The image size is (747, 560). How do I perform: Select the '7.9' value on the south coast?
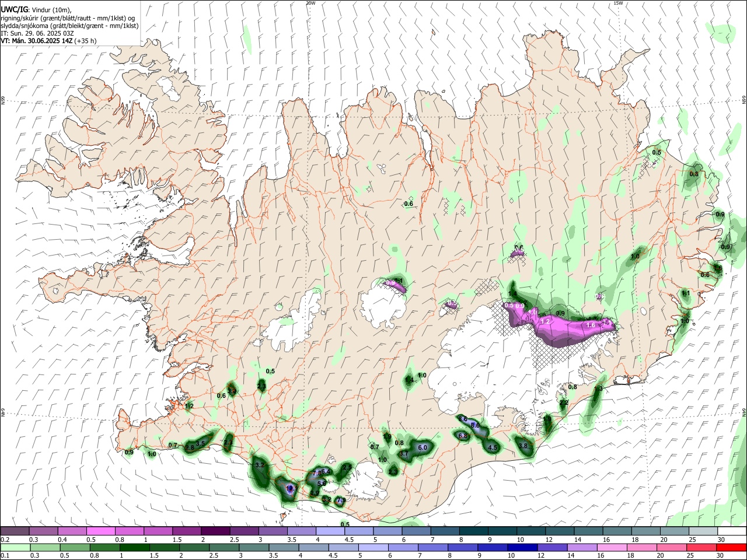(341, 500)
